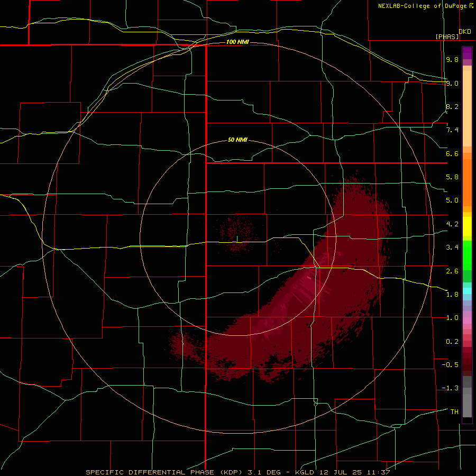Click the purple top segment of color bar
The height and width of the screenshot is (476, 476).
tap(467, 53)
